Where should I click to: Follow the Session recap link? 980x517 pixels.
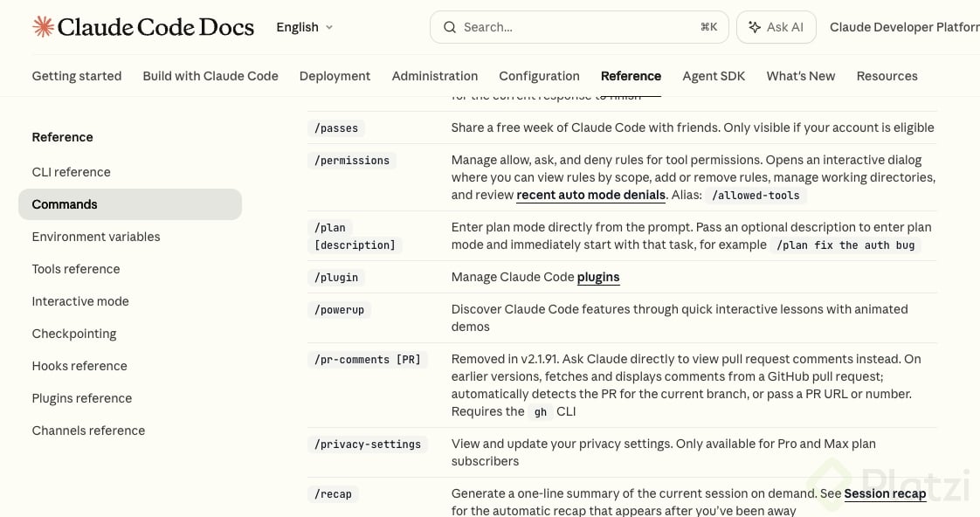884,493
